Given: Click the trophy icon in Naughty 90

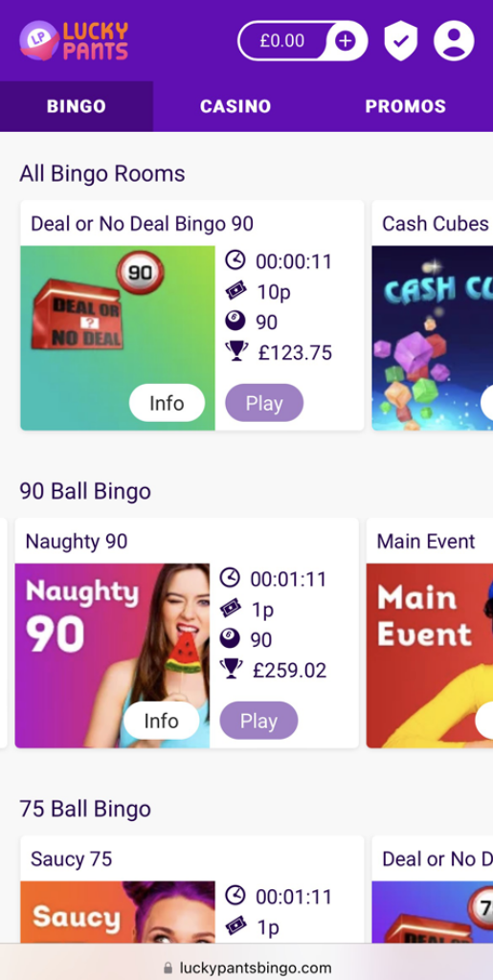Looking at the screenshot, I should [232, 669].
